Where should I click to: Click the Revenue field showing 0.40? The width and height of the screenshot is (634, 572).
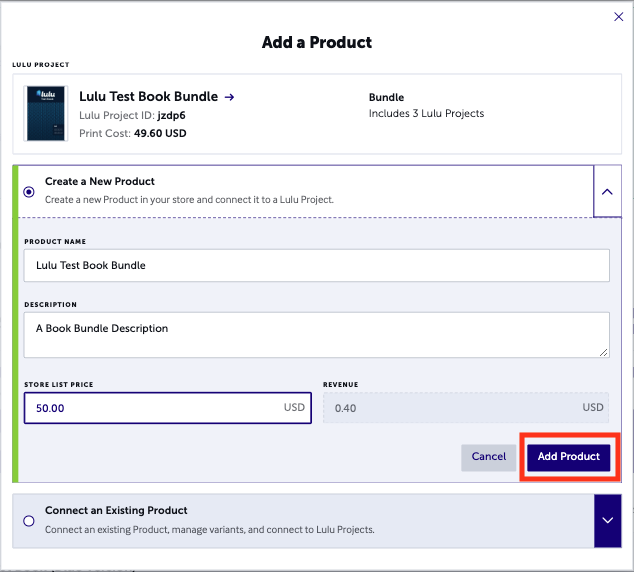pos(466,408)
